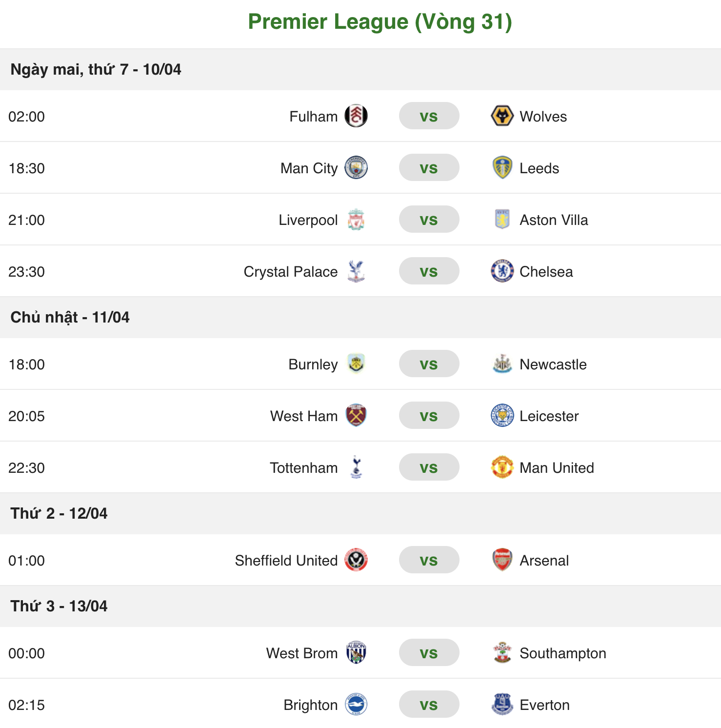This screenshot has height=728, width=721.
Task: Click the Chelsea club badge
Action: pyautogui.click(x=501, y=271)
